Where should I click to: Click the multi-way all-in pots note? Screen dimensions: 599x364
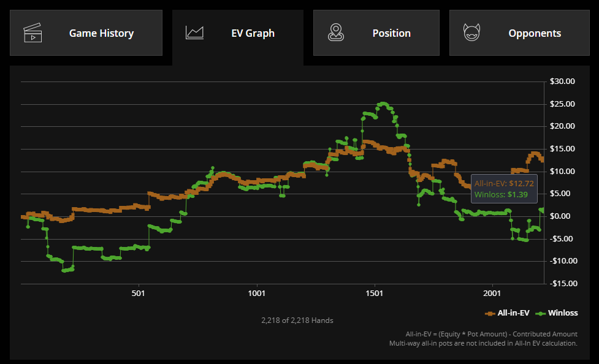[x=483, y=343]
